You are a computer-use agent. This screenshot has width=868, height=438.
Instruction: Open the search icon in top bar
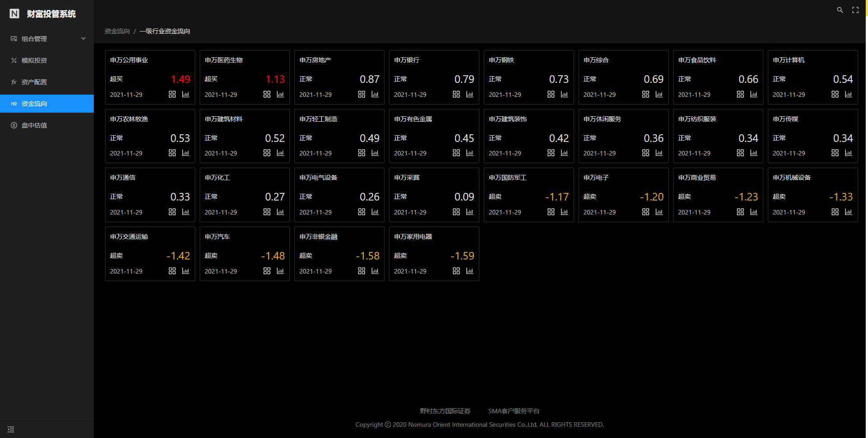(840, 10)
